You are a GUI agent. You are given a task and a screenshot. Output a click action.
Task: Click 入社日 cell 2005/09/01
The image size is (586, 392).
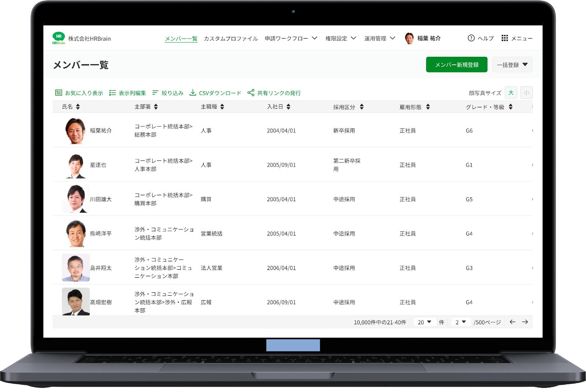point(281,165)
